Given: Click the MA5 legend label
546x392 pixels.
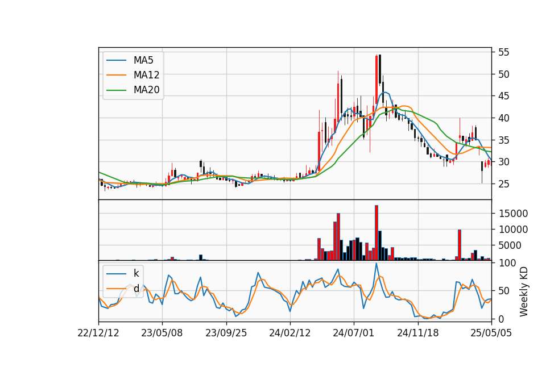Looking at the screenshot, I should coord(143,60).
